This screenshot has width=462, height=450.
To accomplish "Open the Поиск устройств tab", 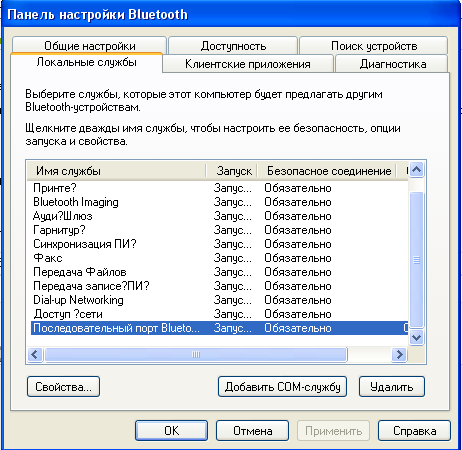I will click(x=374, y=45).
